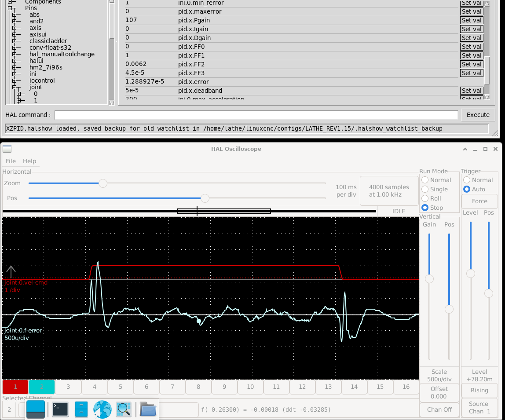Image resolution: width=505 pixels, height=420 pixels.
Task: Adjust the vertical Pos slider
Action: pos(449,310)
